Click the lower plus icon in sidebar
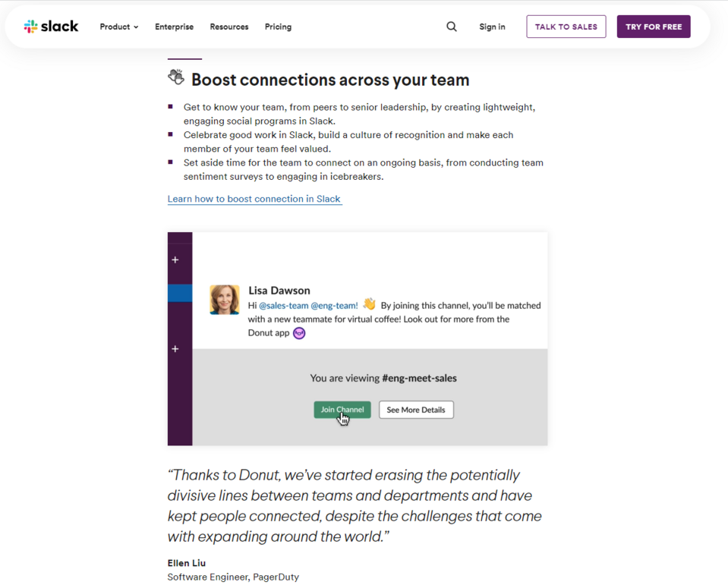Viewport: 728px width, 585px height. (x=175, y=349)
